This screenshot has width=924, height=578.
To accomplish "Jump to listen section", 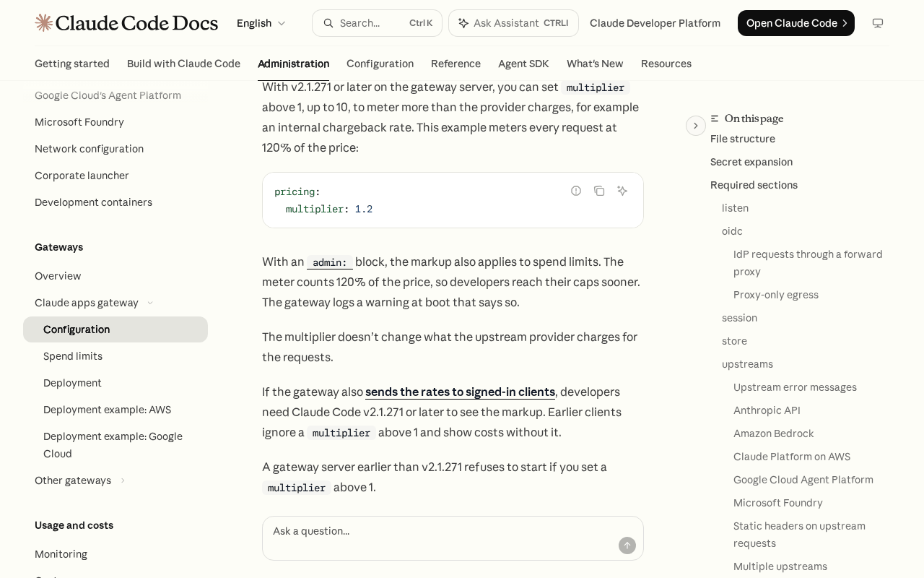I will tap(735, 208).
